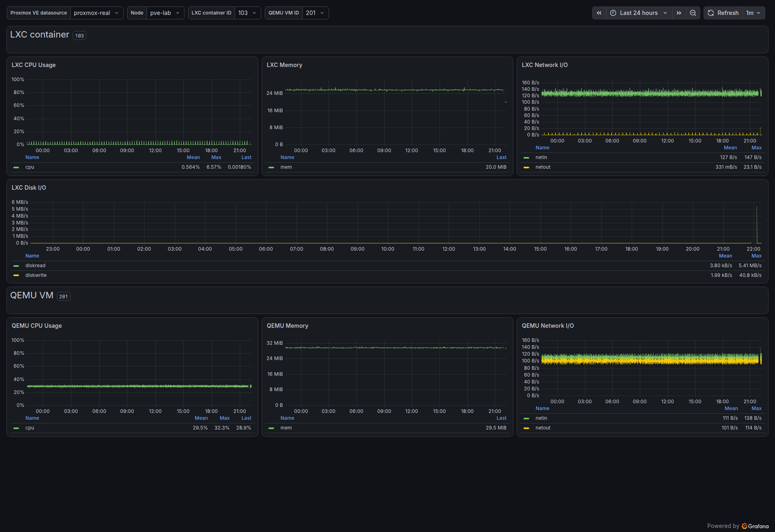Sort LXC CPU legend by Last column

246,157
